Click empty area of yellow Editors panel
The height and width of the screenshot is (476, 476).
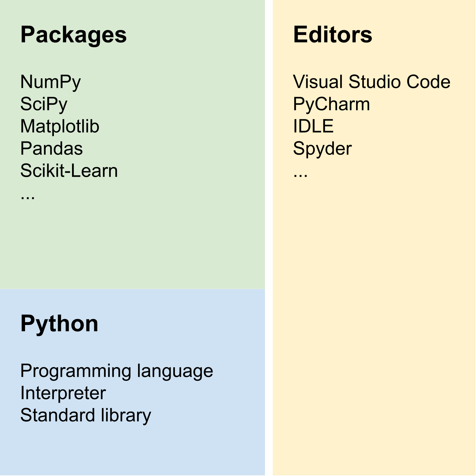pos(374,317)
